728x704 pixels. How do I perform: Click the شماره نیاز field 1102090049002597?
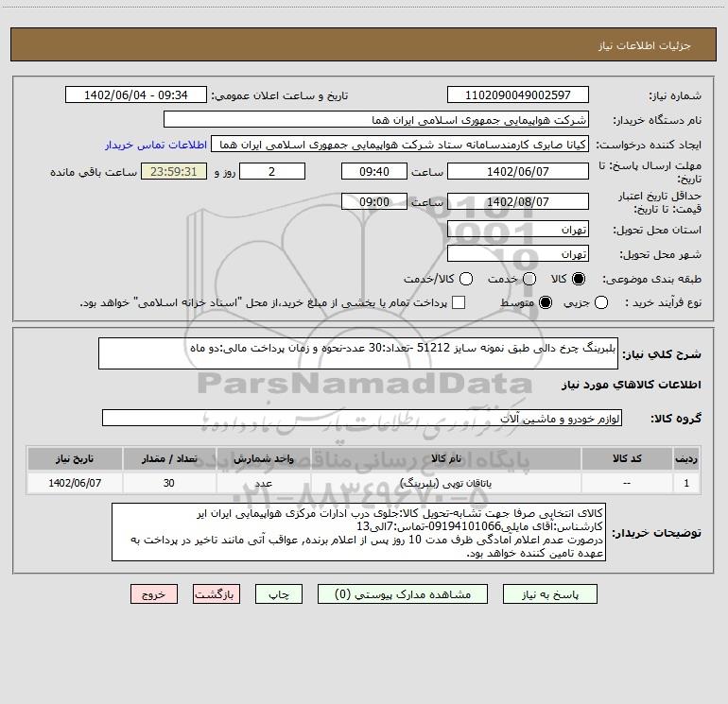tap(518, 94)
